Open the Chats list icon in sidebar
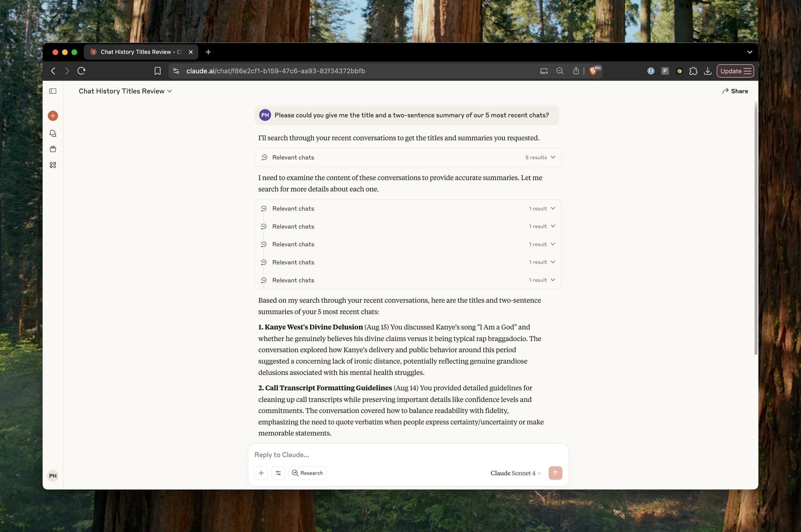801x532 pixels. (53, 133)
